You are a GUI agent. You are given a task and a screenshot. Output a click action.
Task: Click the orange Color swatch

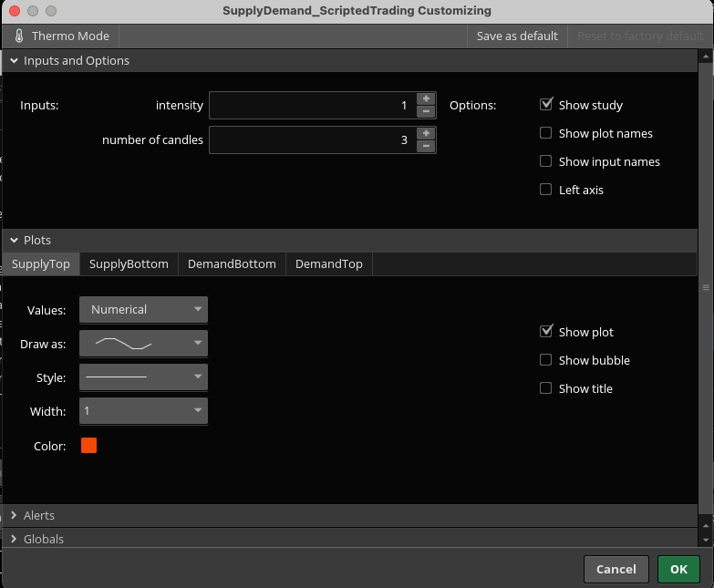88,446
